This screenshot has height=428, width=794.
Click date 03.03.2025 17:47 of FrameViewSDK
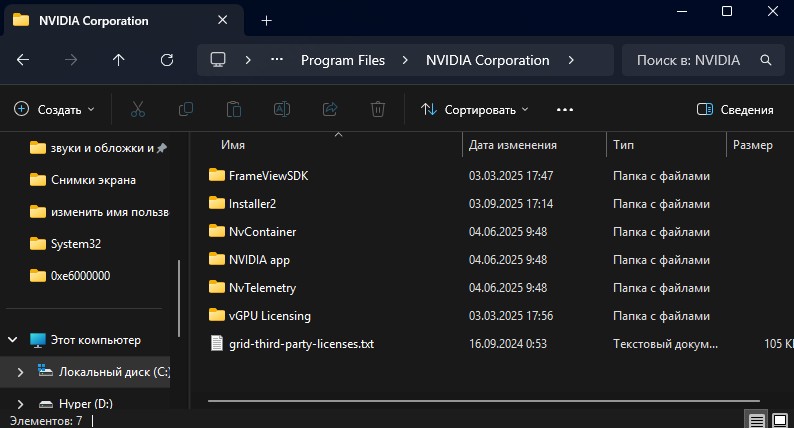pos(510,176)
